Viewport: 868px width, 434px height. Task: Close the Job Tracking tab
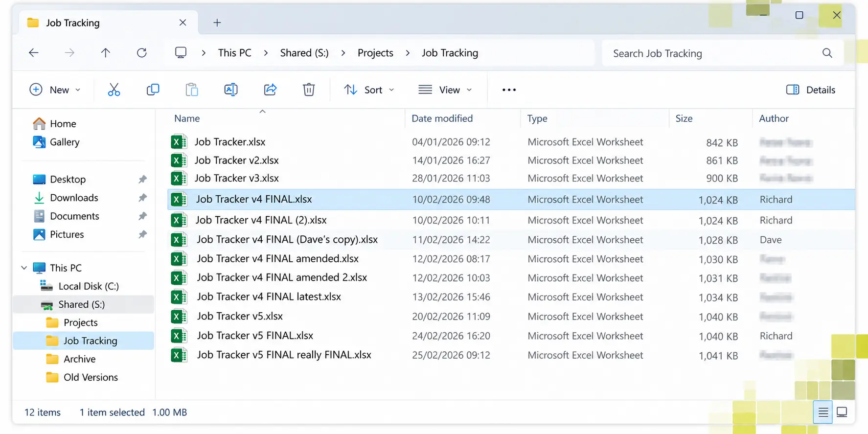[183, 23]
